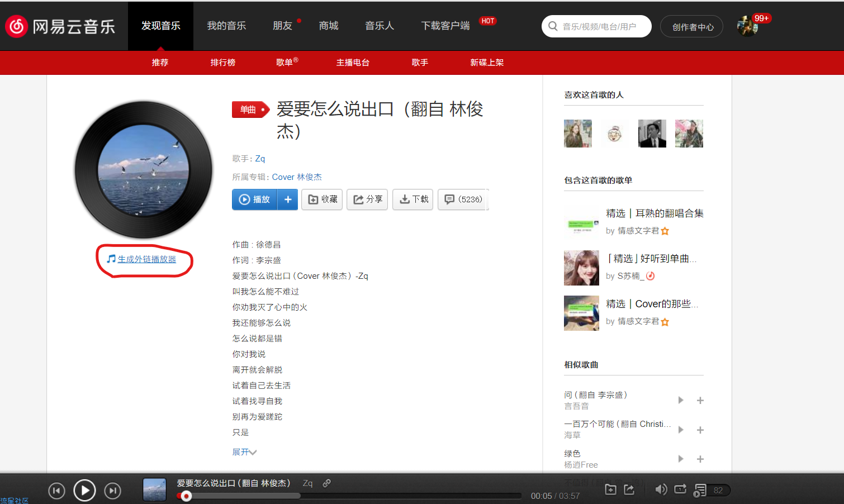Add 一百万个可能 to play queue
The height and width of the screenshot is (504, 844).
coord(700,430)
